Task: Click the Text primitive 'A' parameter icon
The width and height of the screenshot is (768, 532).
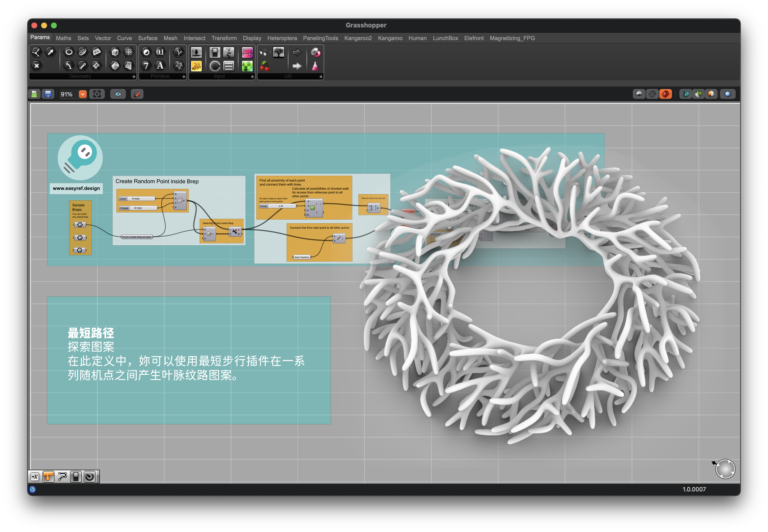Action: (x=160, y=66)
